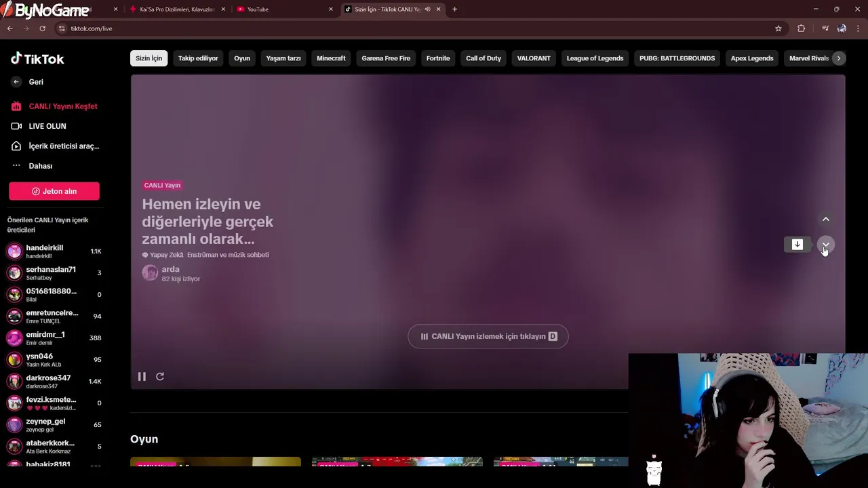
Task: Mute TikTok tab via speaker icon
Action: pos(427,9)
